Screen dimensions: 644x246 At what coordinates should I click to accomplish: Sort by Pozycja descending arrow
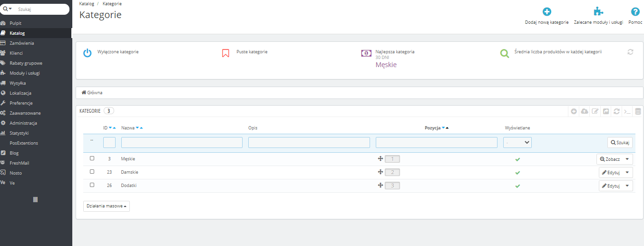[x=443, y=128]
